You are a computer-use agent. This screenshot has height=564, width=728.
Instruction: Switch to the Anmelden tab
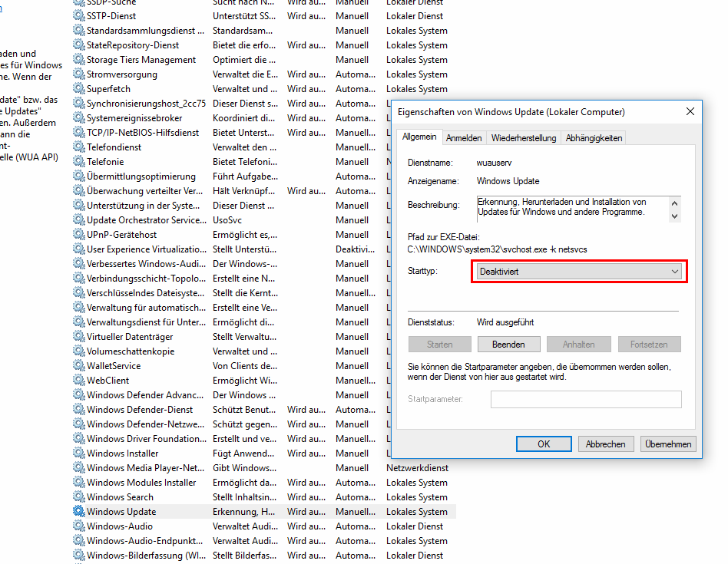[x=463, y=138]
